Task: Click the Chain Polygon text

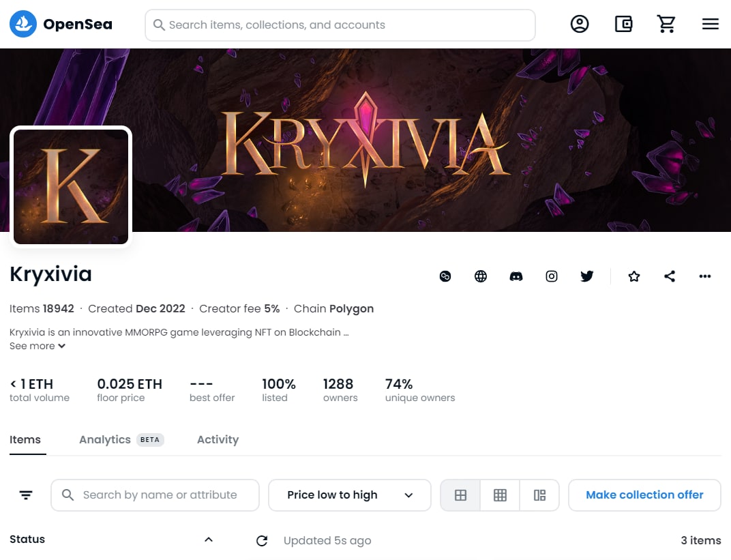Action: click(334, 309)
